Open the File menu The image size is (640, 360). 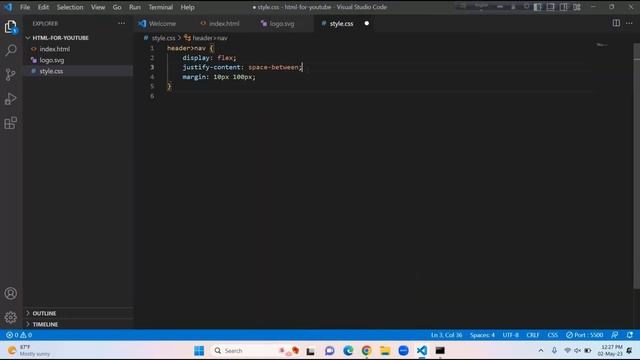pyautogui.click(x=25, y=7)
